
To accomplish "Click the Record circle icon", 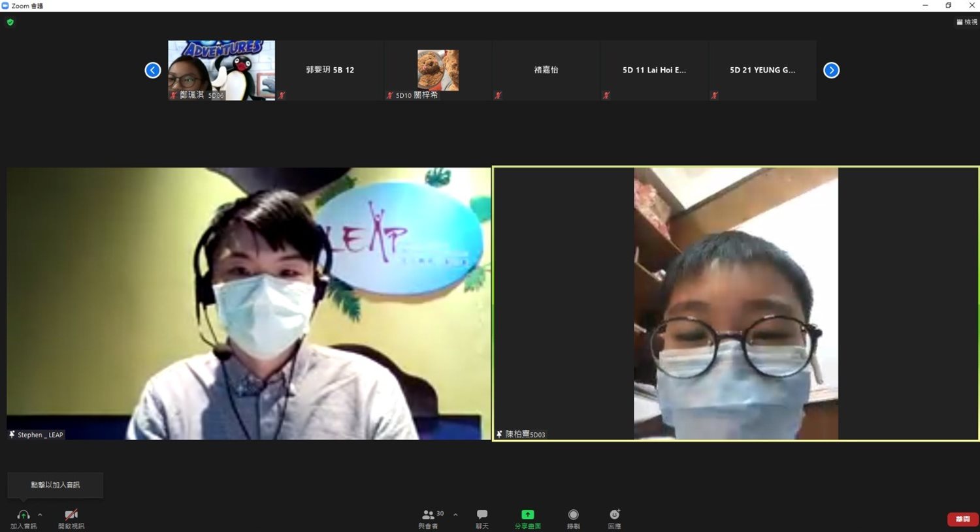I will (x=573, y=515).
